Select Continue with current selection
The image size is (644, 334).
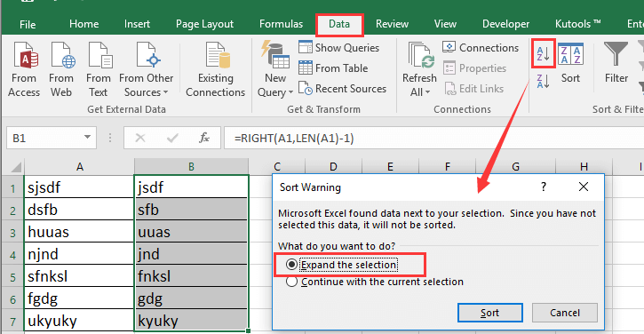(375, 282)
